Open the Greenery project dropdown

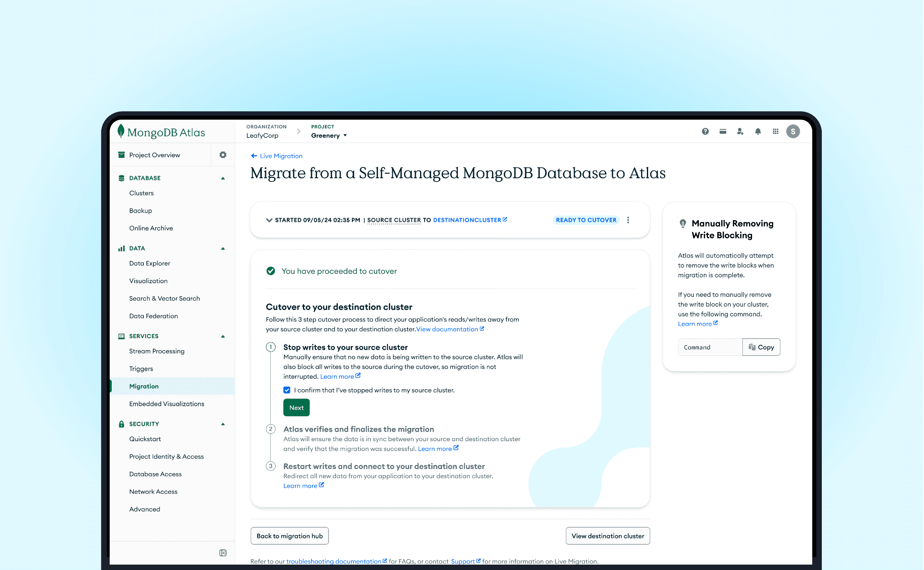(329, 135)
